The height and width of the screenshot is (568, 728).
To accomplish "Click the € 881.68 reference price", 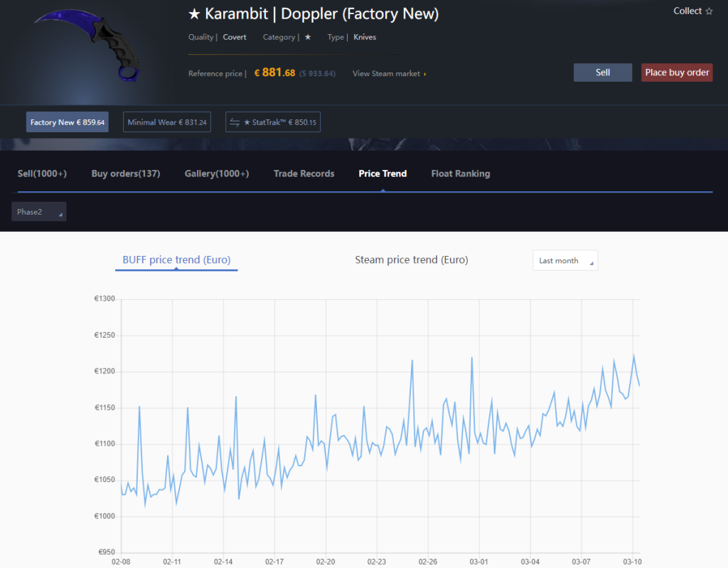I will (275, 73).
